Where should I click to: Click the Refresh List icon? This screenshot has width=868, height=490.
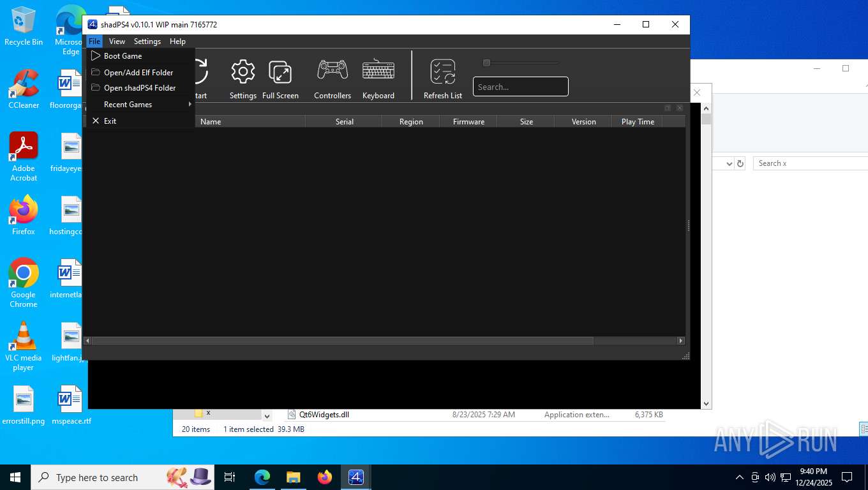(x=443, y=71)
